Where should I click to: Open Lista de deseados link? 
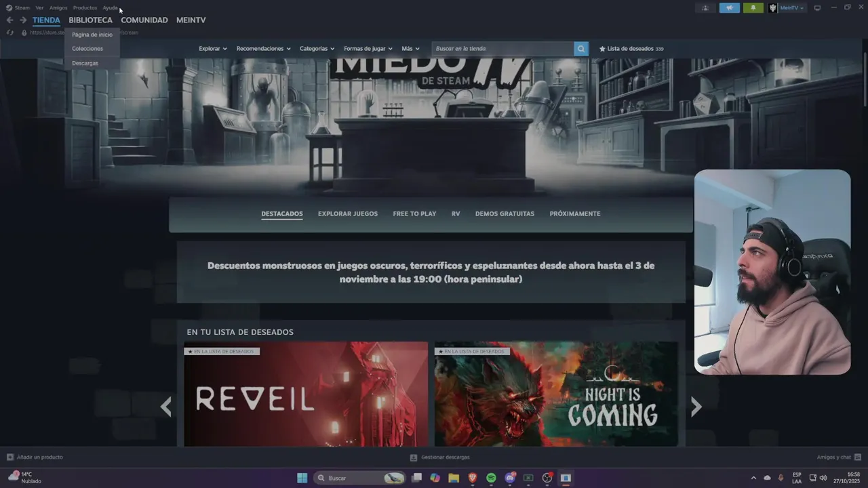631,49
